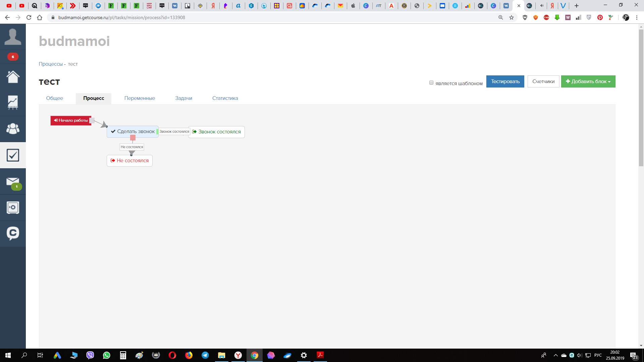
Task: Click the red output handle under Сделать звонок
Action: 133,138
